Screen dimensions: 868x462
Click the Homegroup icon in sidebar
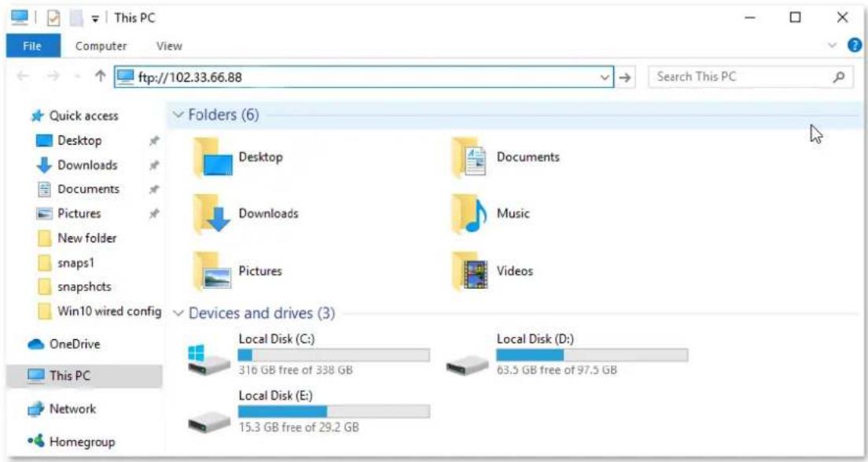click(36, 442)
